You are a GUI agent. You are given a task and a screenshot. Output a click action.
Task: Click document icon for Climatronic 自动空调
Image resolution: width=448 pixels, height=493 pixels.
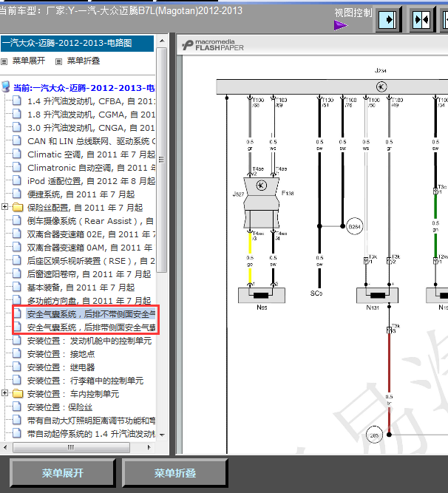coord(17,167)
